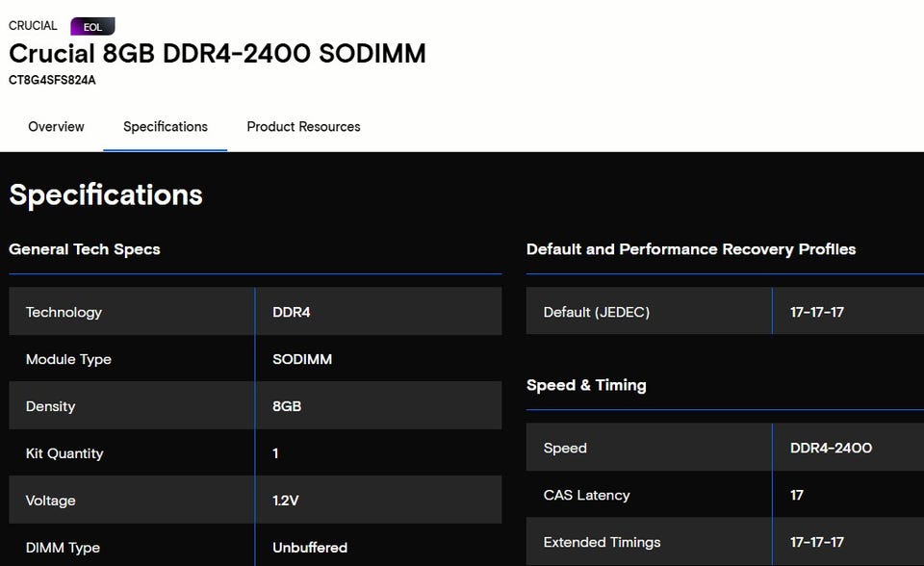Click the Technology row label

point(64,312)
